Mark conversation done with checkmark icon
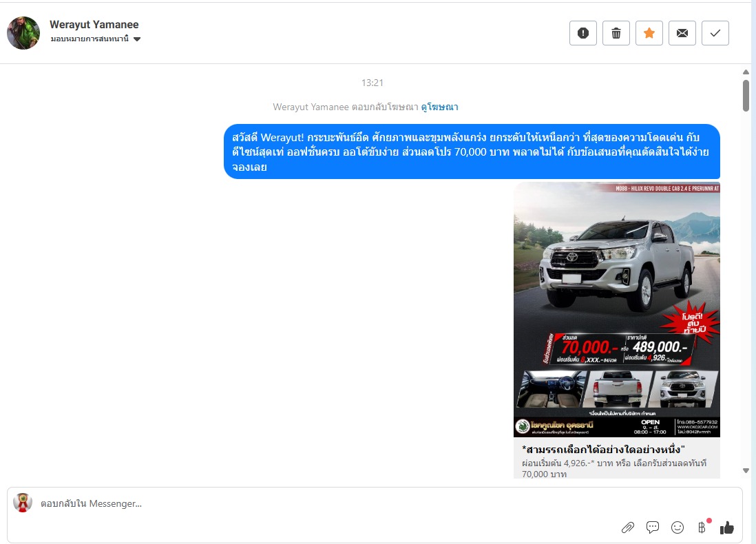The image size is (756, 544). click(715, 33)
